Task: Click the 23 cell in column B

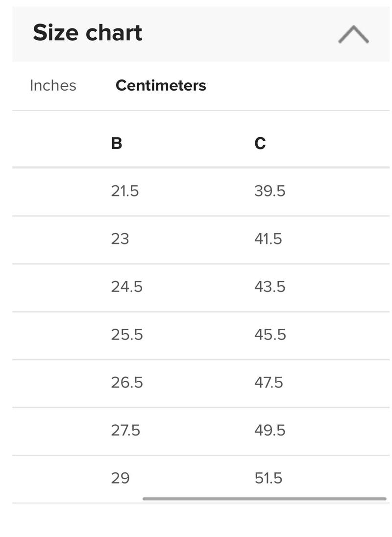Action: [120, 239]
